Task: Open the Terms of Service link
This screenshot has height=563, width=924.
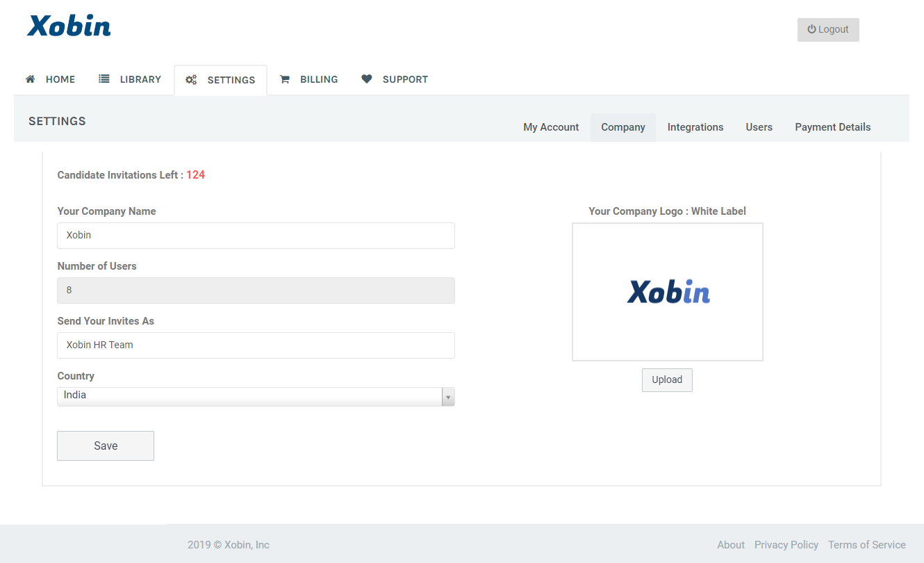Action: 867,545
